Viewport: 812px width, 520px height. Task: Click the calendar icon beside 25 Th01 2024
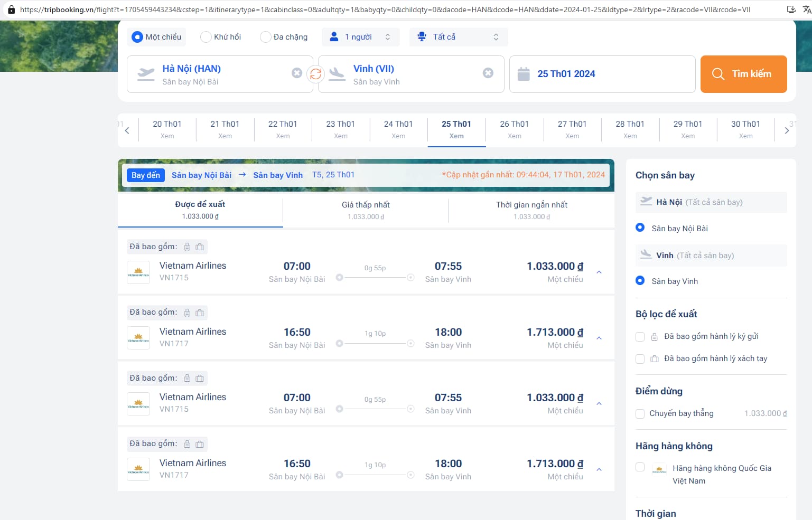(524, 74)
